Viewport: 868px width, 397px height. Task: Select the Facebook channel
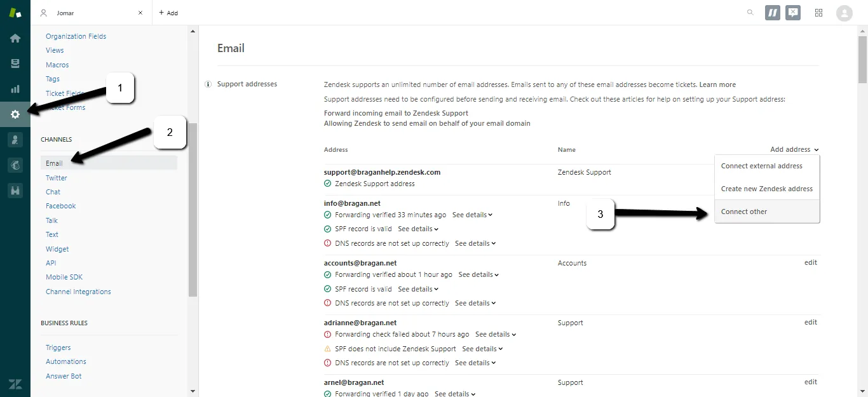(60, 206)
